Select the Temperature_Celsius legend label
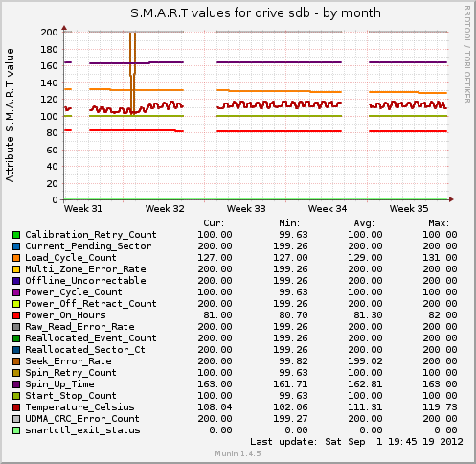The height and width of the screenshot is (464, 476). click(79, 407)
